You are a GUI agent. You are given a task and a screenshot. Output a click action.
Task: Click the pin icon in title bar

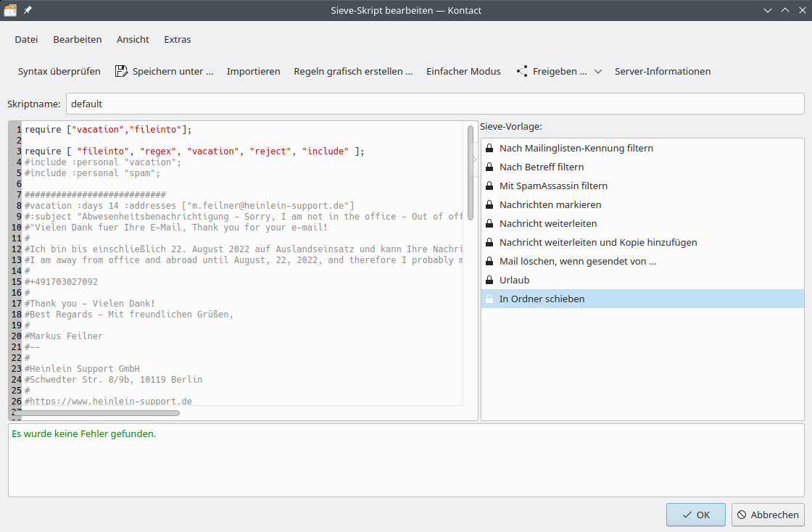point(28,10)
